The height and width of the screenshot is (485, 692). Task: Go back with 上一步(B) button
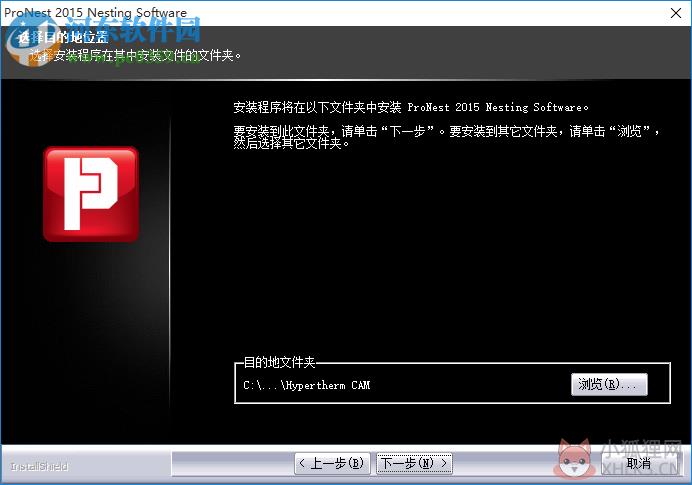pyautogui.click(x=332, y=463)
